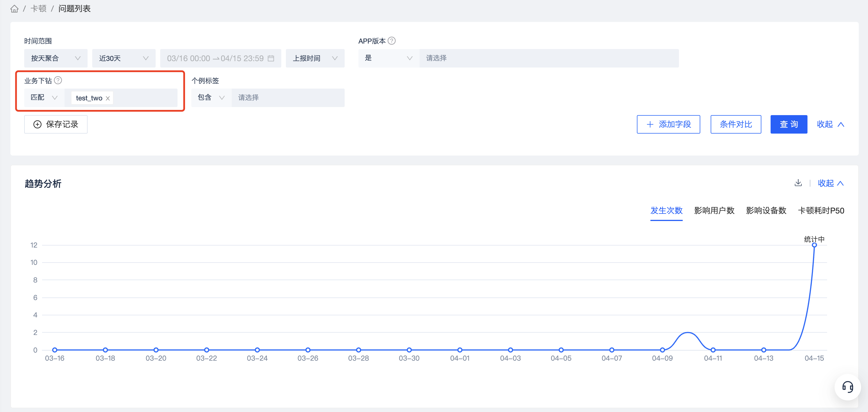
Task: Click 保存记录 button
Action: click(56, 124)
